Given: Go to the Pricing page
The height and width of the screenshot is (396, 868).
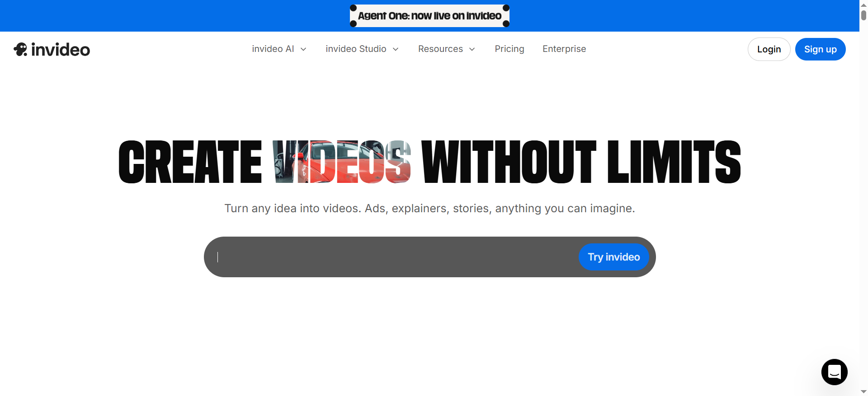Looking at the screenshot, I should click(509, 49).
